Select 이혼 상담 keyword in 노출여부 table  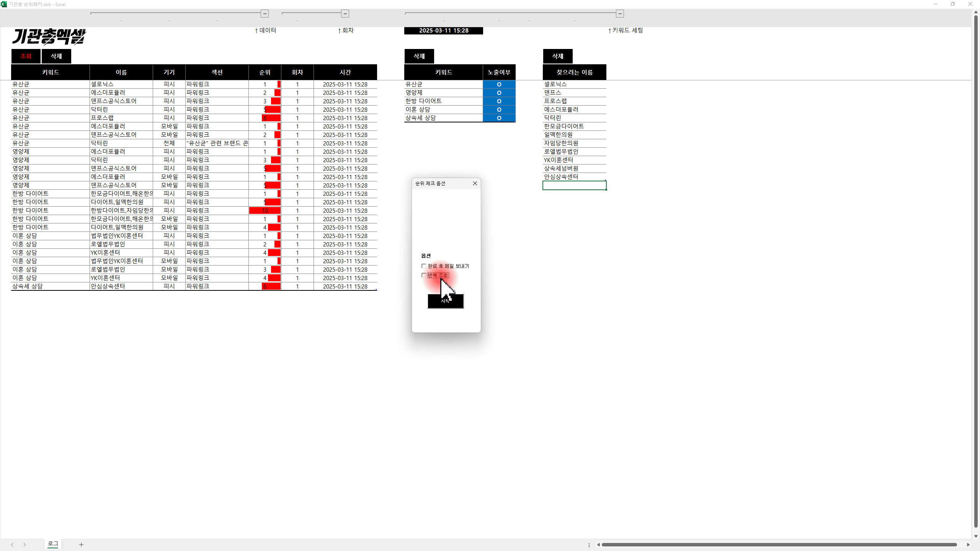444,109
